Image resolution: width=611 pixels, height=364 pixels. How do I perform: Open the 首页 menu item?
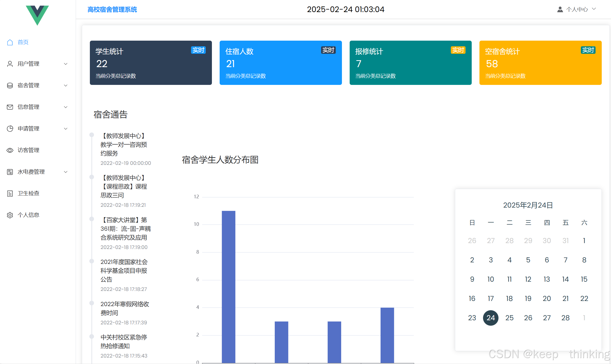pos(23,42)
